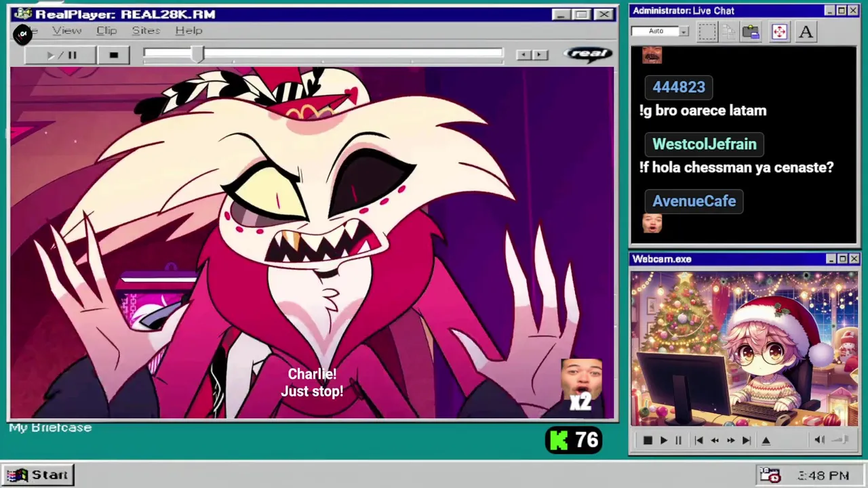Click the green K 76 counter badge
This screenshot has width=868, height=488.
click(x=574, y=441)
